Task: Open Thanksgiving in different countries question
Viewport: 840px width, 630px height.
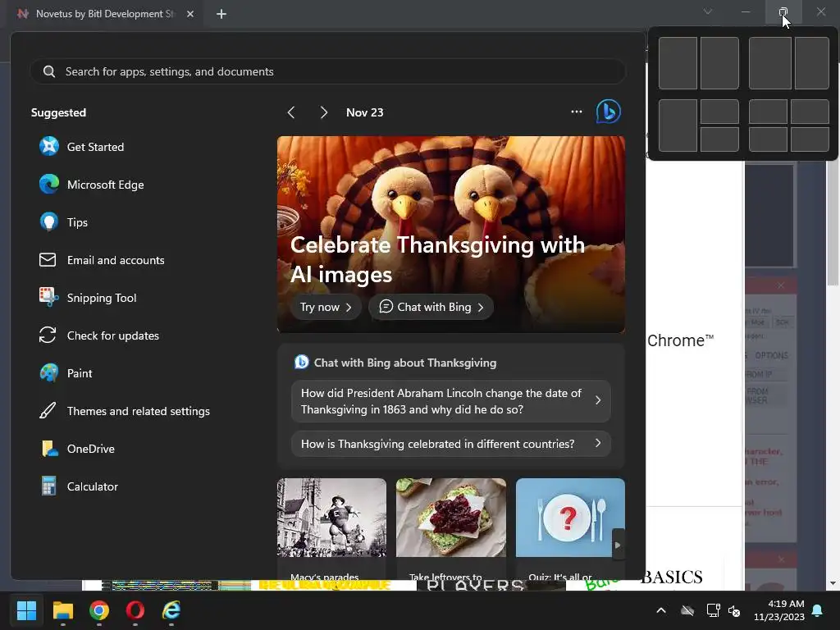Action: point(451,444)
